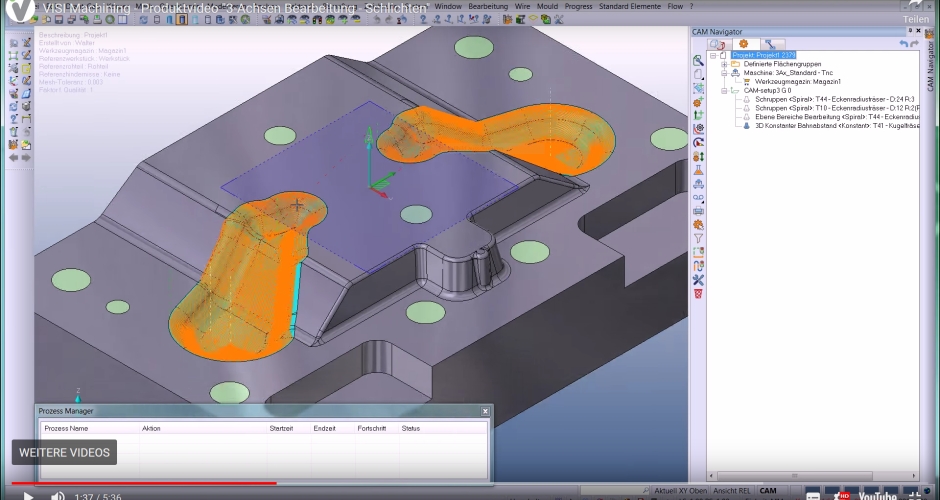This screenshot has height=500, width=940.
Task: Open the question mark help menu
Action: point(691,7)
